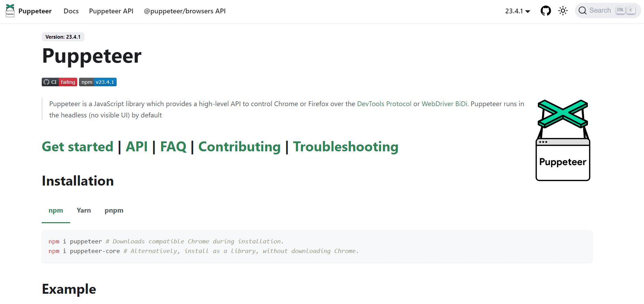Focus the Search input field

point(608,11)
